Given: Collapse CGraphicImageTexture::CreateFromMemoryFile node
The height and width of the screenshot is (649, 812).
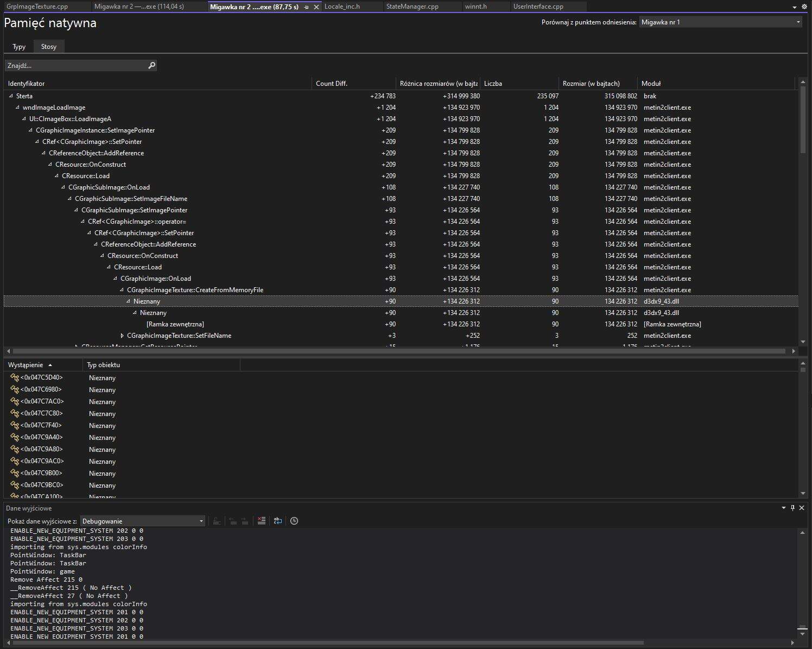Looking at the screenshot, I should (x=122, y=290).
